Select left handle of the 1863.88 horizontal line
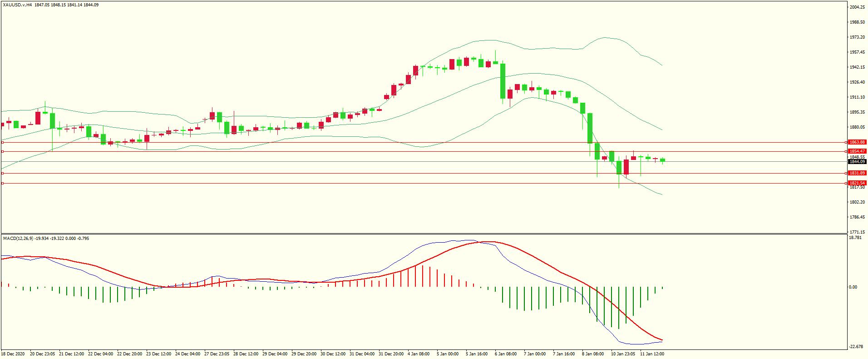The image size is (868, 359). (2, 142)
